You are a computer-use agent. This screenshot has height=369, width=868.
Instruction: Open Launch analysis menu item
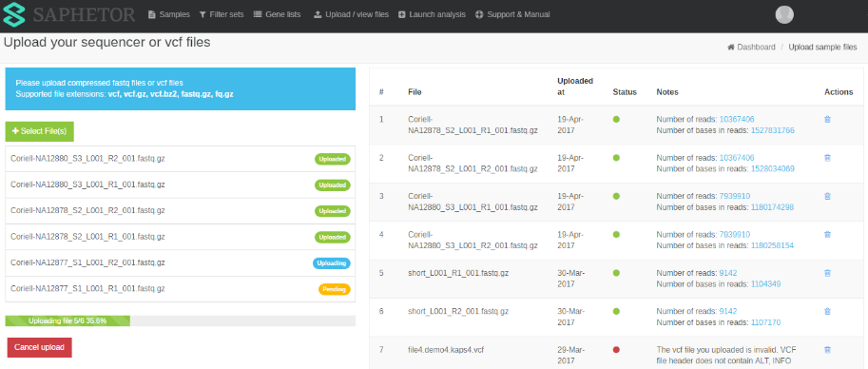click(x=432, y=14)
